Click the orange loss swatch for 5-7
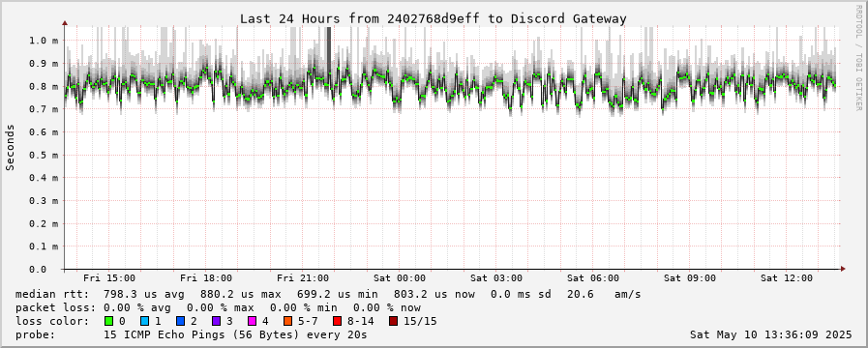 (287, 321)
